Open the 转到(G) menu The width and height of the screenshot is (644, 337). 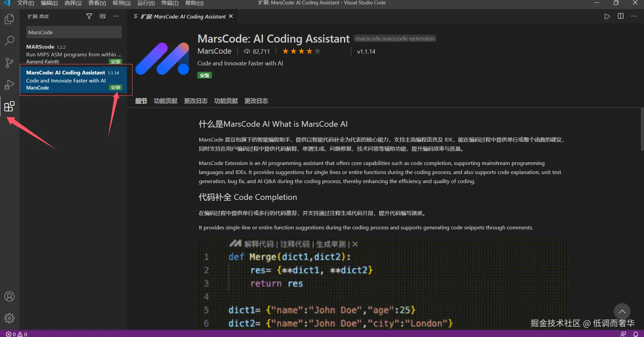[122, 3]
